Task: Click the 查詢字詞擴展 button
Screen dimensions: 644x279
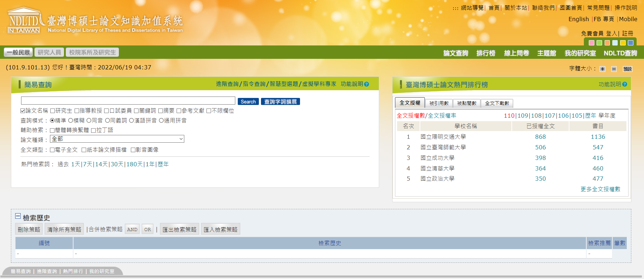Action: pos(280,102)
